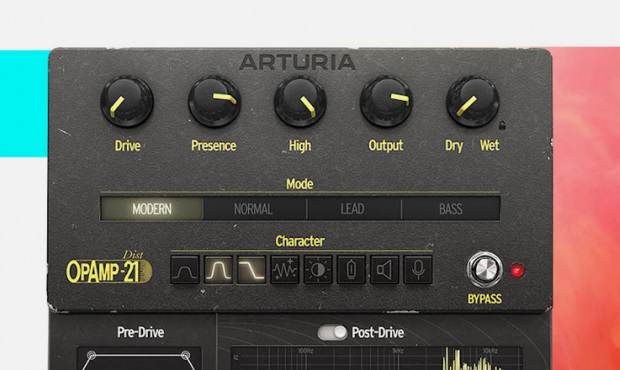This screenshot has width=620, height=370.
Task: Select the brightness contrast character icon
Action: pos(318,270)
